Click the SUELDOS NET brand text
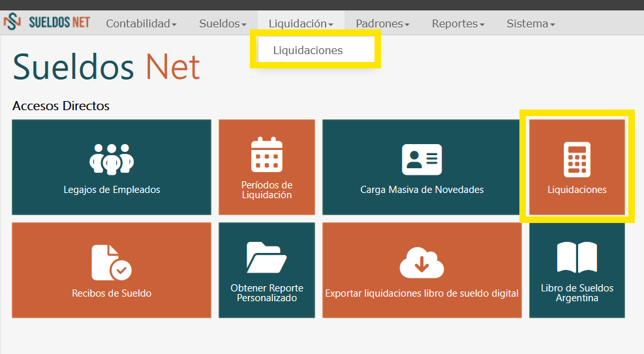The image size is (644, 354). (x=59, y=22)
